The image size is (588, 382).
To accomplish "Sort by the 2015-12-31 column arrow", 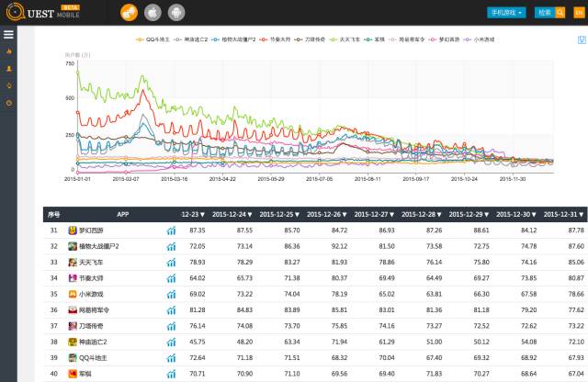I will (582, 215).
